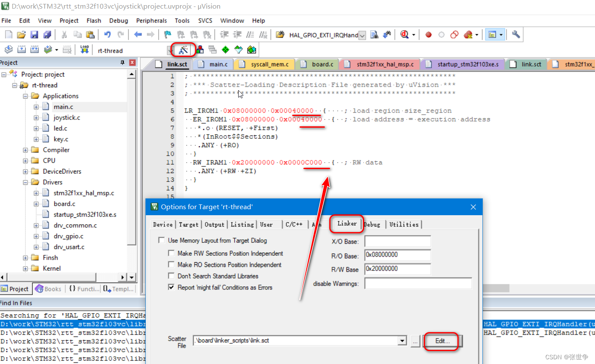Click the Edit button next to Scatter File

pos(441,341)
